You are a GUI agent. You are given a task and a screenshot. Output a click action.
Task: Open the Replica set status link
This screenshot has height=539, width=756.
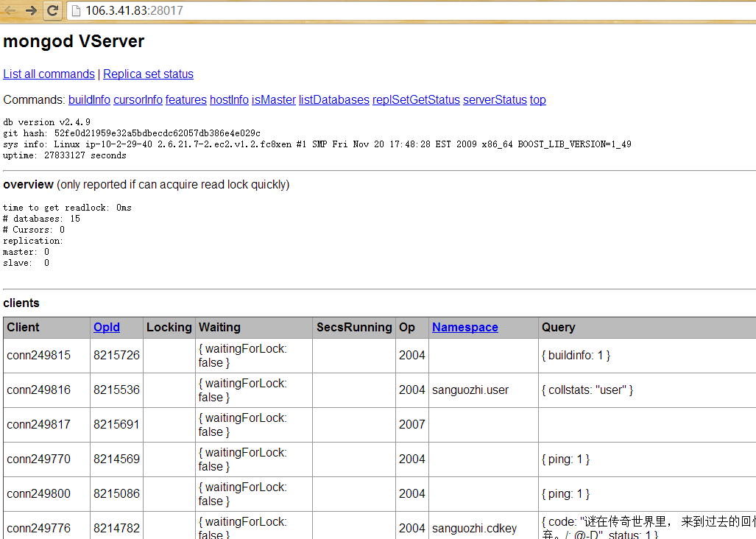pyautogui.click(x=148, y=74)
